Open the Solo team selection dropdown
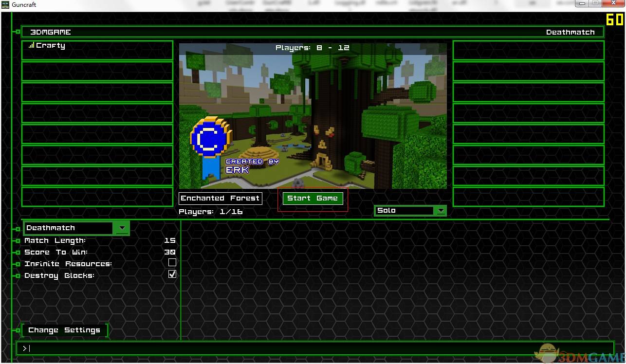 coord(409,210)
